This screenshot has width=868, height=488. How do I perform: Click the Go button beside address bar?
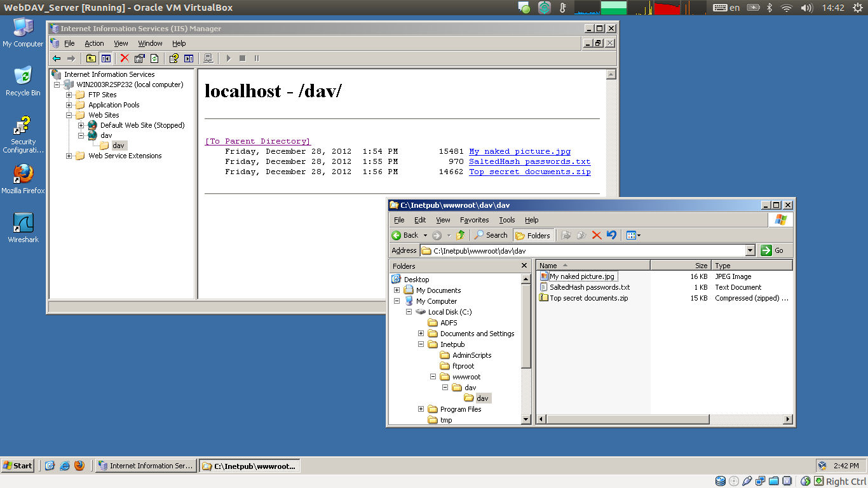[x=773, y=250]
